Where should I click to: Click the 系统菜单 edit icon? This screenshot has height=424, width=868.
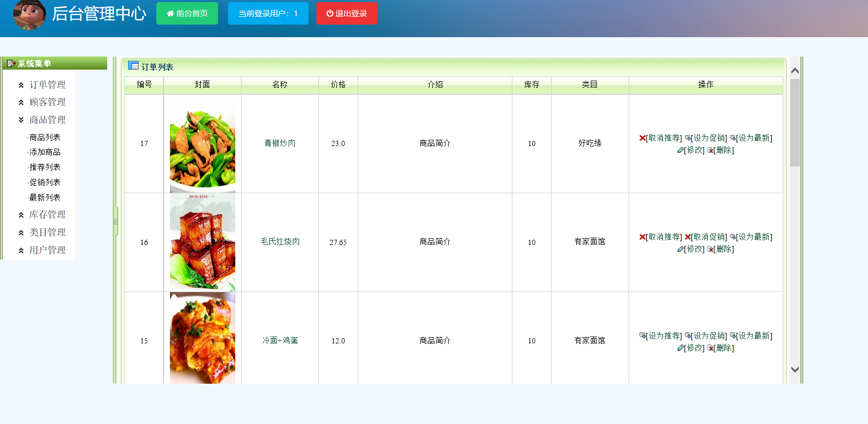(11, 63)
